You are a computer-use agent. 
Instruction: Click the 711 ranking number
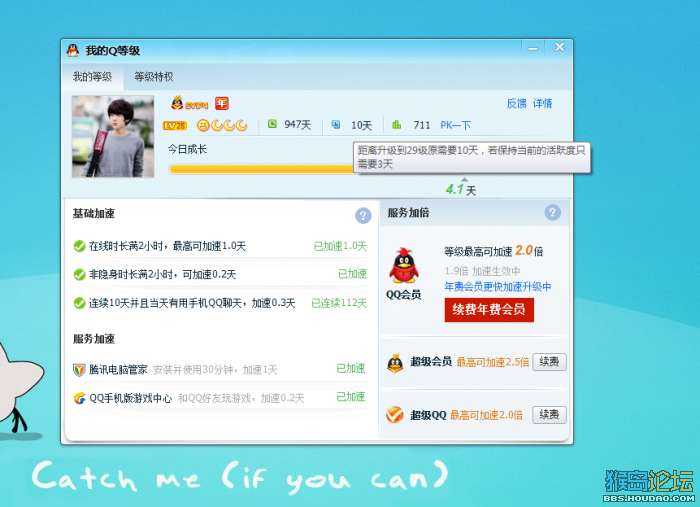click(x=421, y=125)
